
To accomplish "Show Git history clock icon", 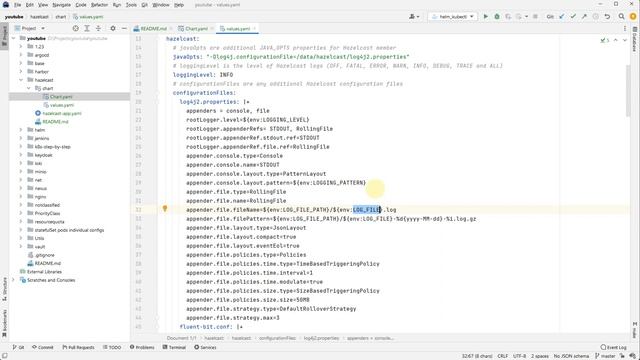I will 596,17.
